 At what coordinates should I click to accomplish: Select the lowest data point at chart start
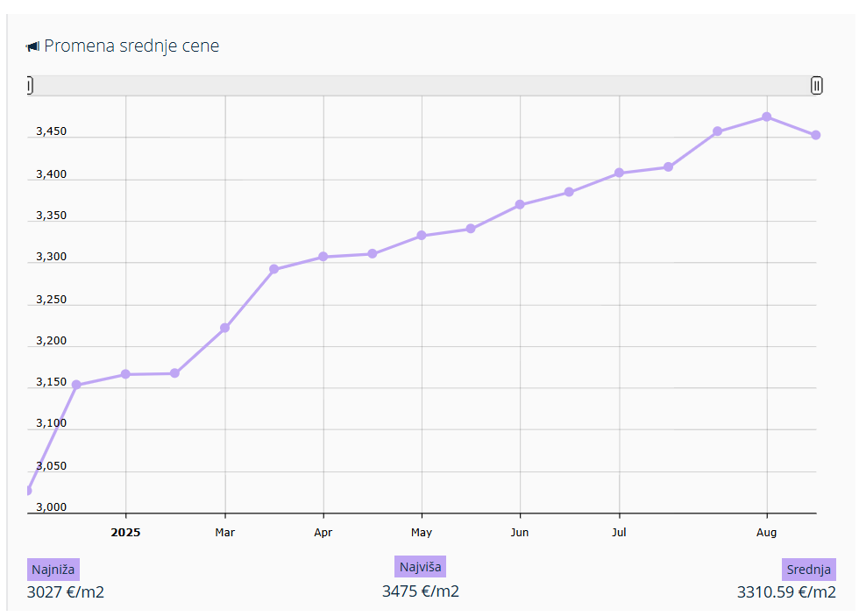point(28,491)
